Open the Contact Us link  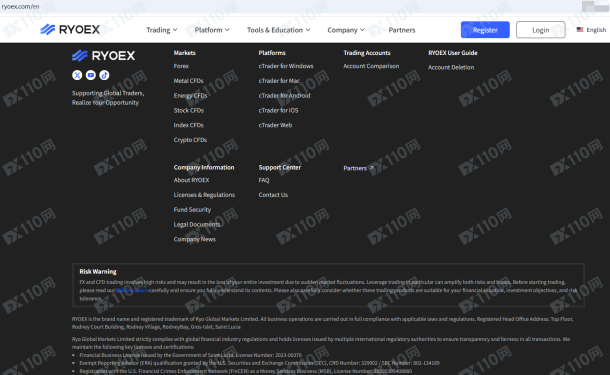[x=273, y=195]
